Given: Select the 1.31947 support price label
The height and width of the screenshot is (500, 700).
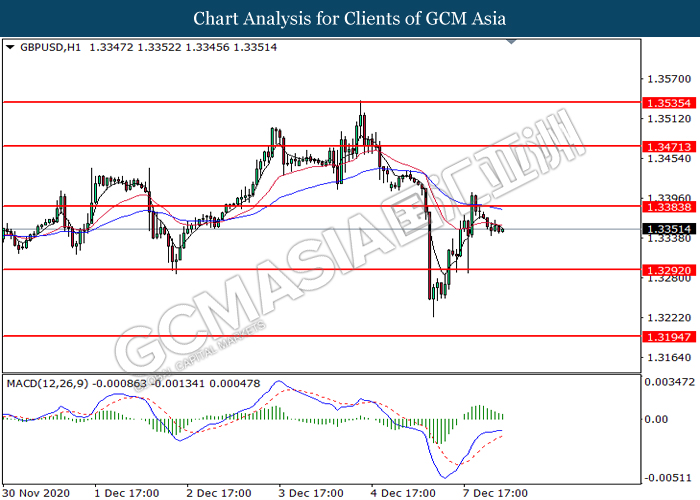Looking at the screenshot, I should click(669, 337).
